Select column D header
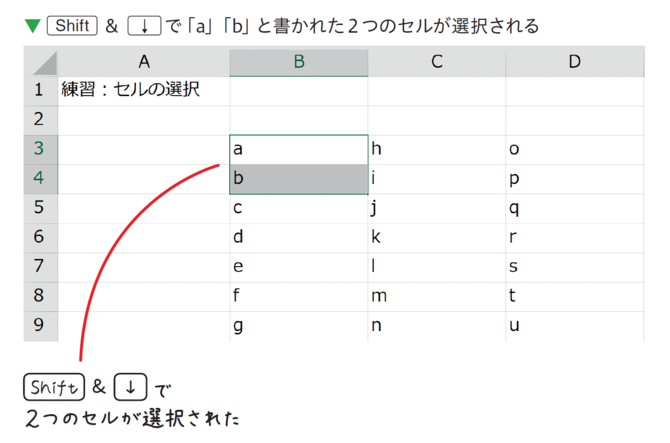 (x=575, y=62)
